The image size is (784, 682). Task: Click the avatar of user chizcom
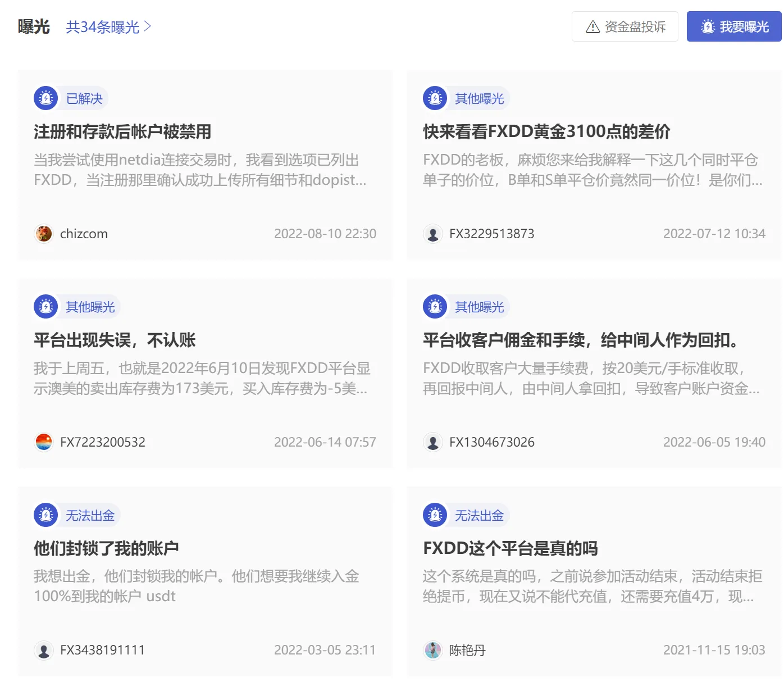click(44, 234)
